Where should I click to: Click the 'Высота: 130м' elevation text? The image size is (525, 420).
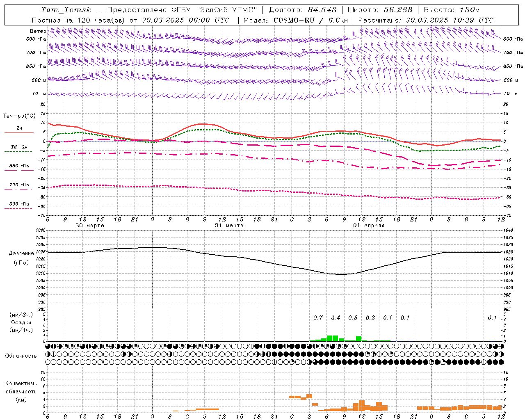pos(452,10)
